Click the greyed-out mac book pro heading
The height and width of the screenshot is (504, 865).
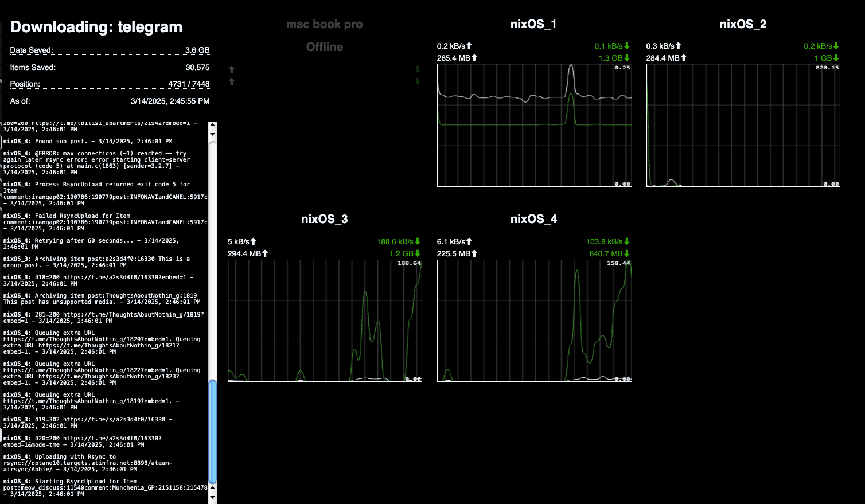coord(324,24)
